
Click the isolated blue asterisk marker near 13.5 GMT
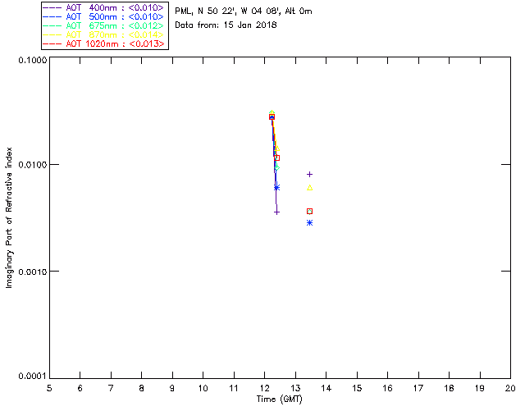point(310,223)
